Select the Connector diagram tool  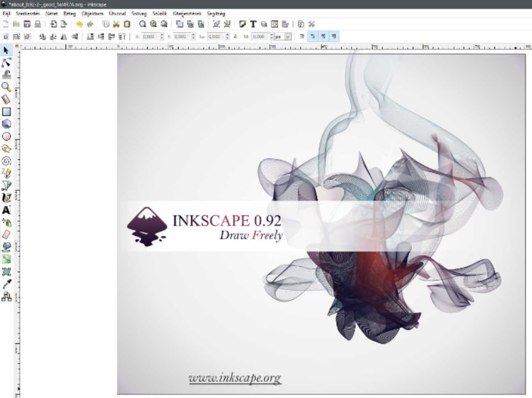[6, 296]
